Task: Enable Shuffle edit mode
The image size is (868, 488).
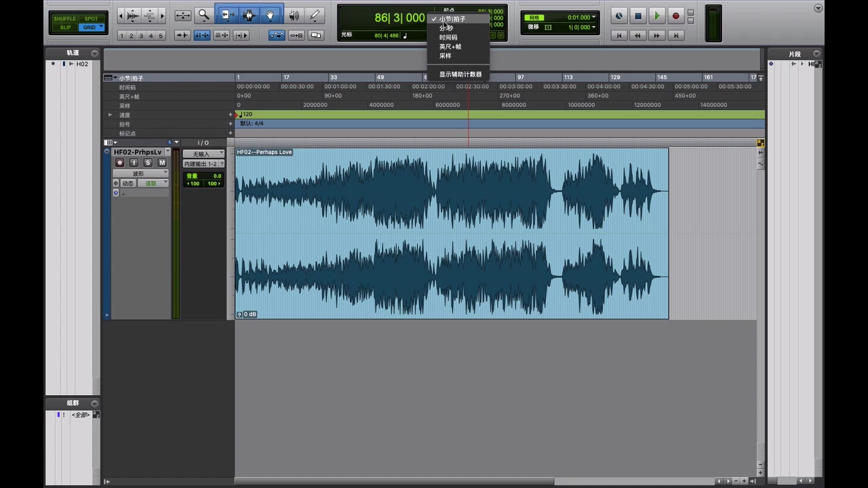Action: coord(65,19)
